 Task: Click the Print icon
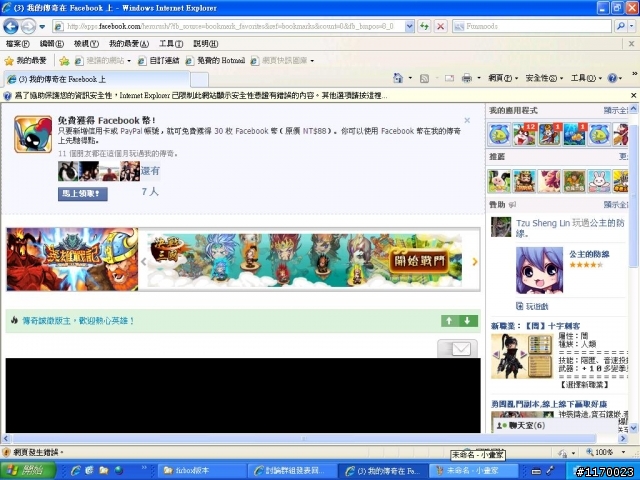(467, 78)
